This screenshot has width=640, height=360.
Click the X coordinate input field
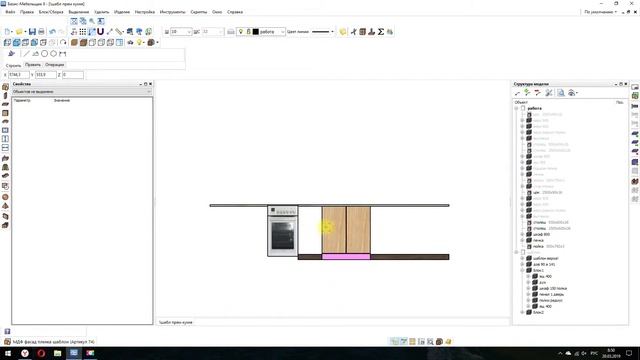point(19,75)
